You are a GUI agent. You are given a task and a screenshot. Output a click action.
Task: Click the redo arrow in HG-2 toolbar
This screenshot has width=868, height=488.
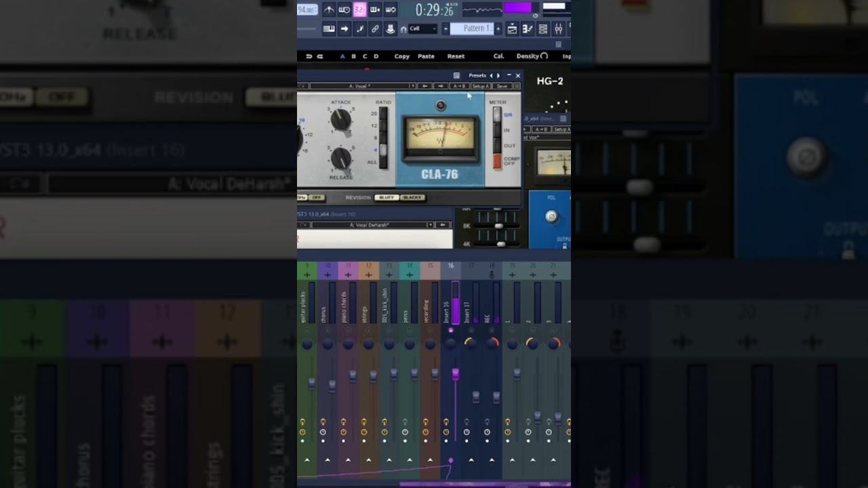pyautogui.click(x=320, y=56)
